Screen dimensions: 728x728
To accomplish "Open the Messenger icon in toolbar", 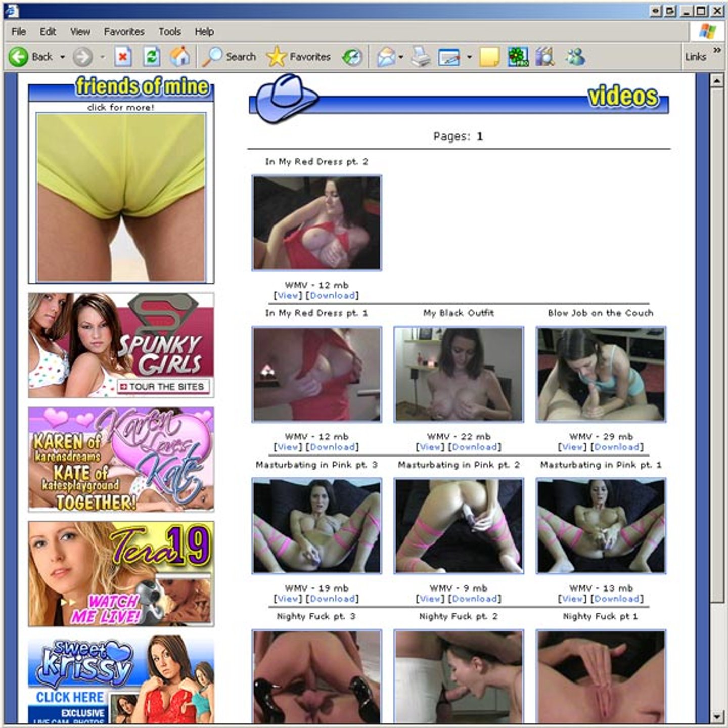I will tap(575, 57).
